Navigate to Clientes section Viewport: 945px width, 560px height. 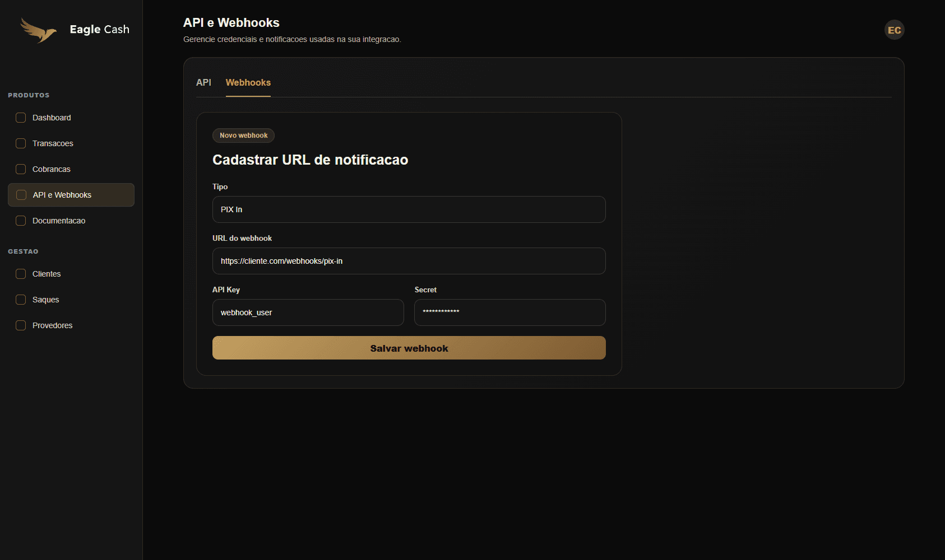[71, 274]
